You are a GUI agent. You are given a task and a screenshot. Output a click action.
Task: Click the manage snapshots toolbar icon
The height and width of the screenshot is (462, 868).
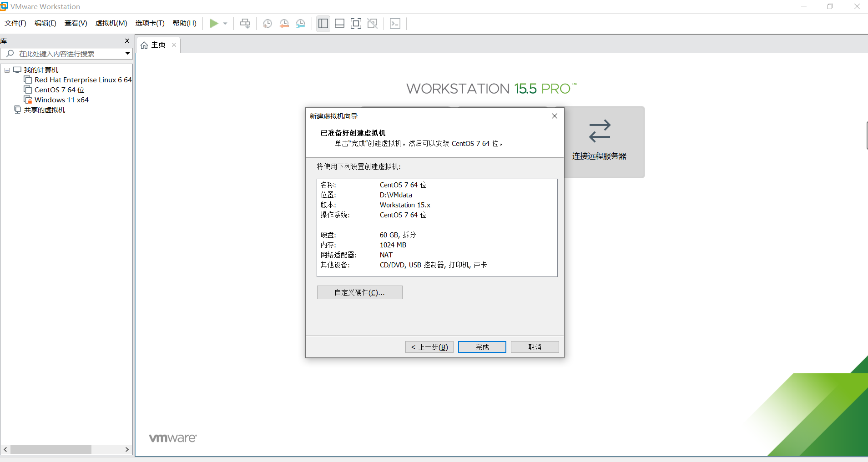[301, 24]
